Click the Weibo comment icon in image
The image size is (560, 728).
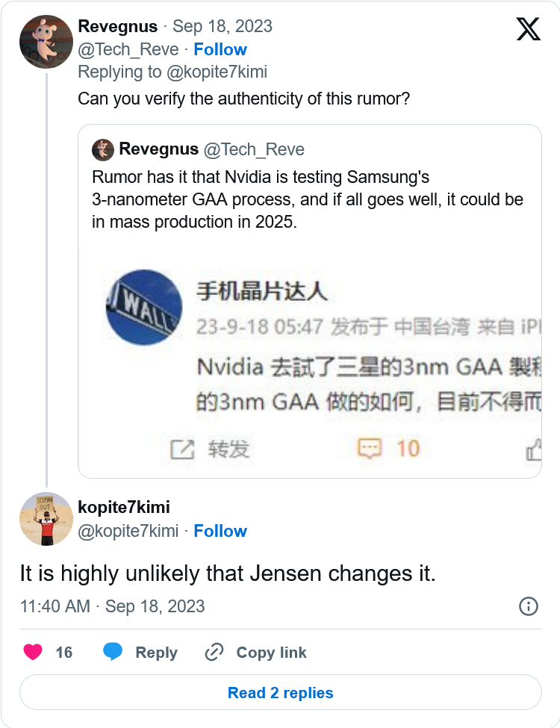[x=370, y=449]
